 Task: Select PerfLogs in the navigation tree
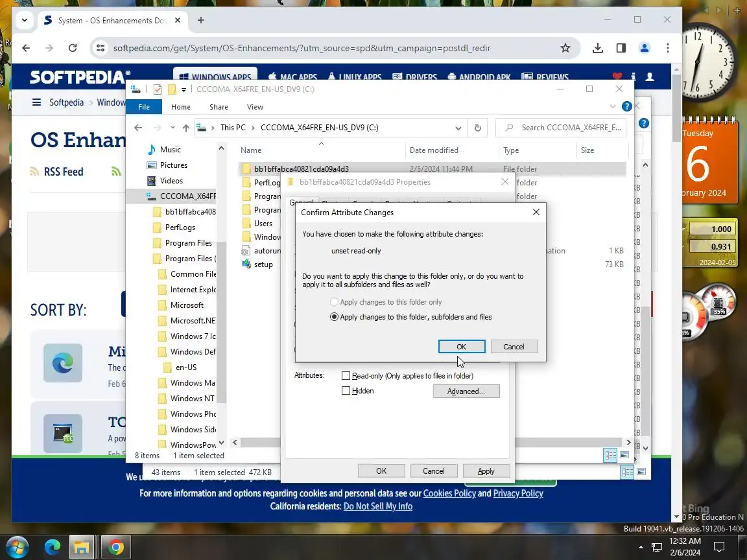click(x=180, y=227)
